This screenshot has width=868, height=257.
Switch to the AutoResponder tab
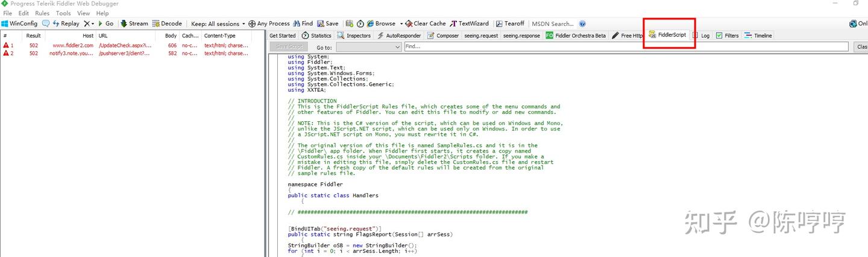pos(399,36)
